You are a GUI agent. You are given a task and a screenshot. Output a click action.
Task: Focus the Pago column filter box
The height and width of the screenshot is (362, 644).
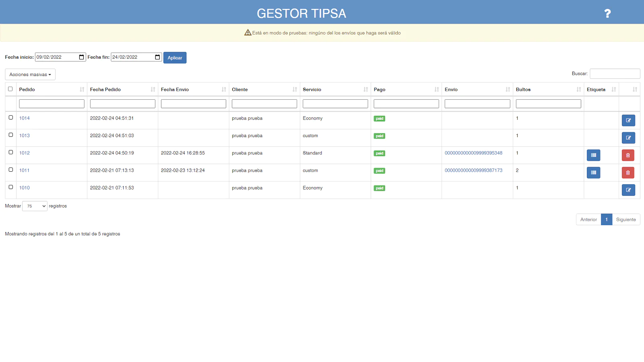(406, 104)
